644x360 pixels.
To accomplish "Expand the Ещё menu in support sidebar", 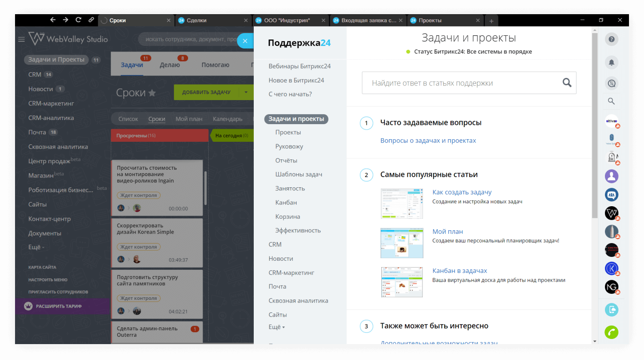I will click(x=276, y=327).
